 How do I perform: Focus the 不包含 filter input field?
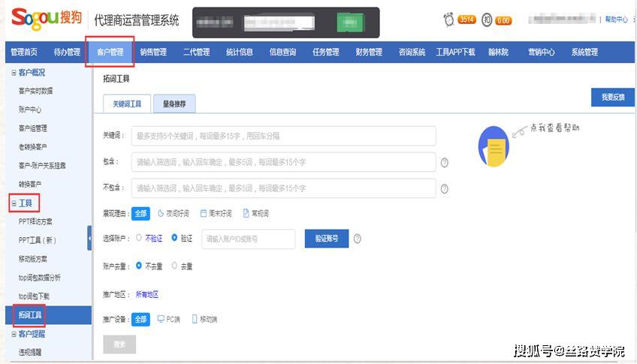pyautogui.click(x=283, y=188)
